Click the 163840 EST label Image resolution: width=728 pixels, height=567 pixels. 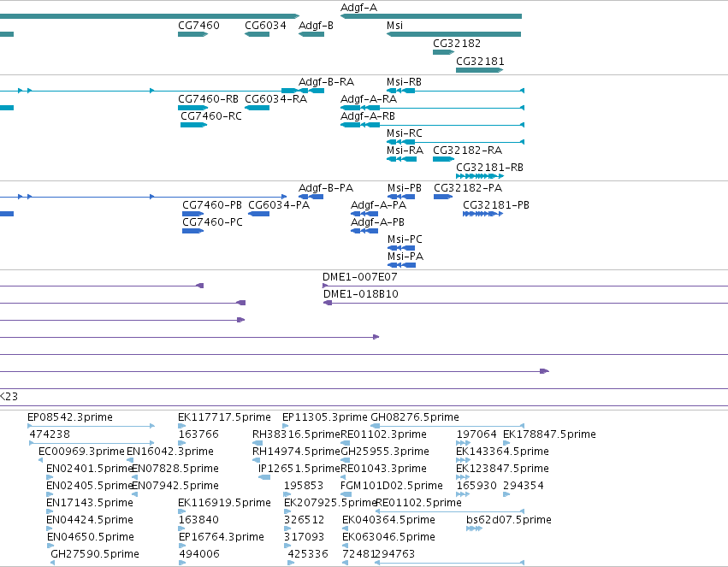(198, 520)
